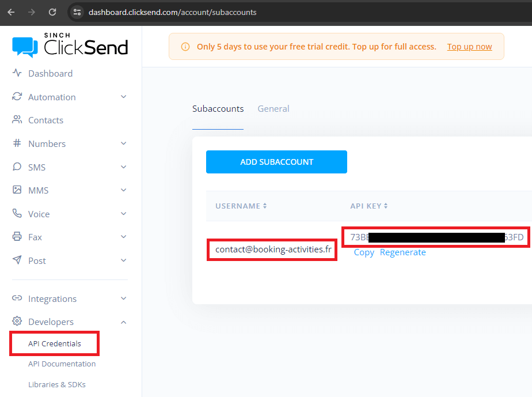Open Libraries & SDKs in sidebar

[56, 384]
